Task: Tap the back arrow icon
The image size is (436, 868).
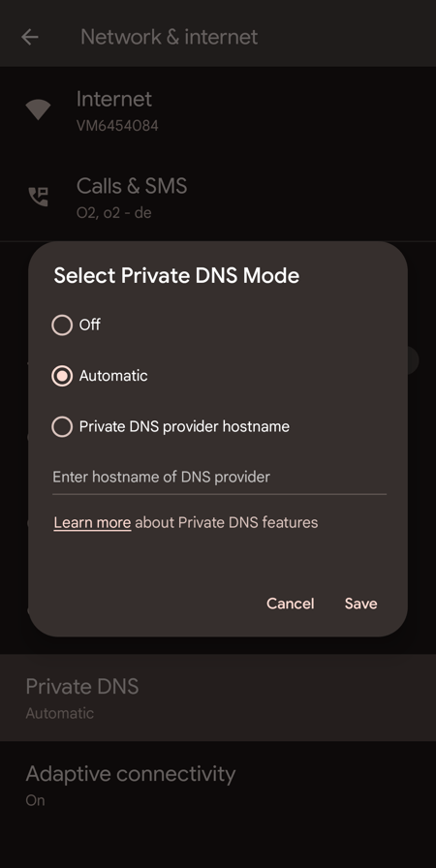Action: tap(30, 37)
